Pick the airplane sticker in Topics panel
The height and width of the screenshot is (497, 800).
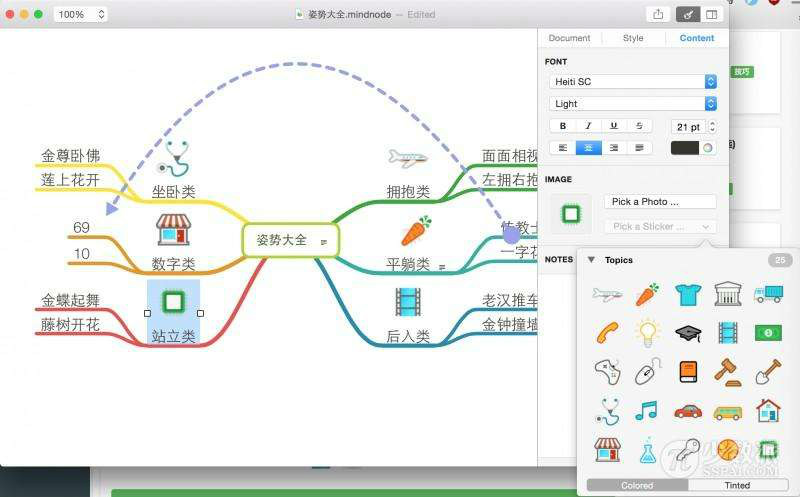tap(607, 294)
